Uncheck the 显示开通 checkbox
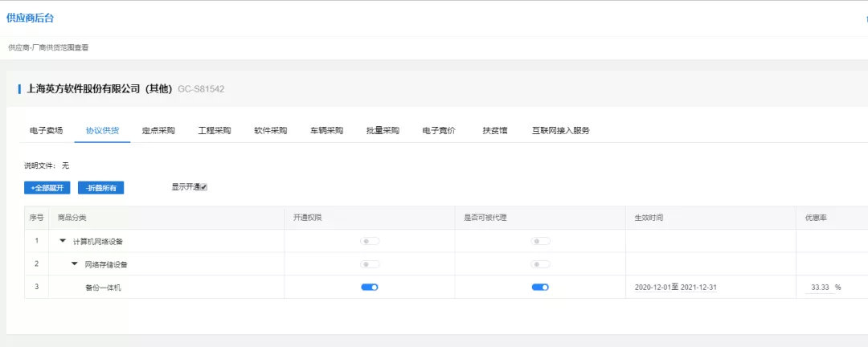 coord(204,187)
